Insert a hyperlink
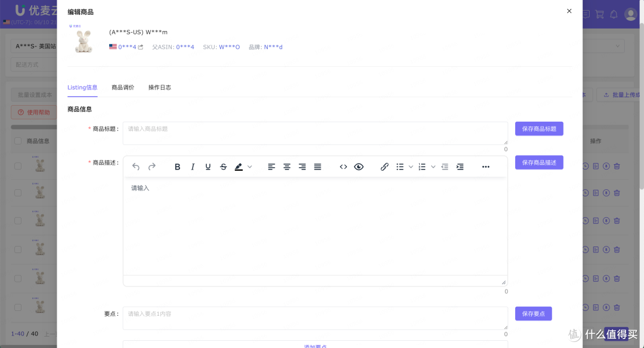This screenshot has height=348, width=644. pos(385,167)
